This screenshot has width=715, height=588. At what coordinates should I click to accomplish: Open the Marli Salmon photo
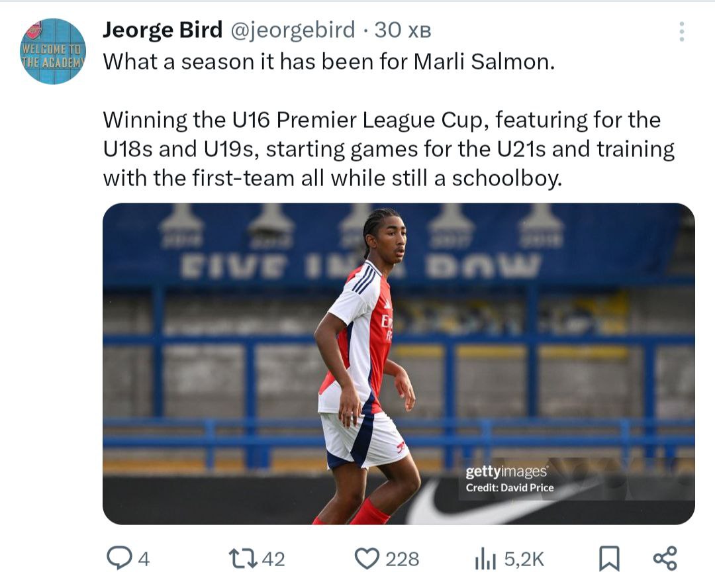[x=399, y=364]
